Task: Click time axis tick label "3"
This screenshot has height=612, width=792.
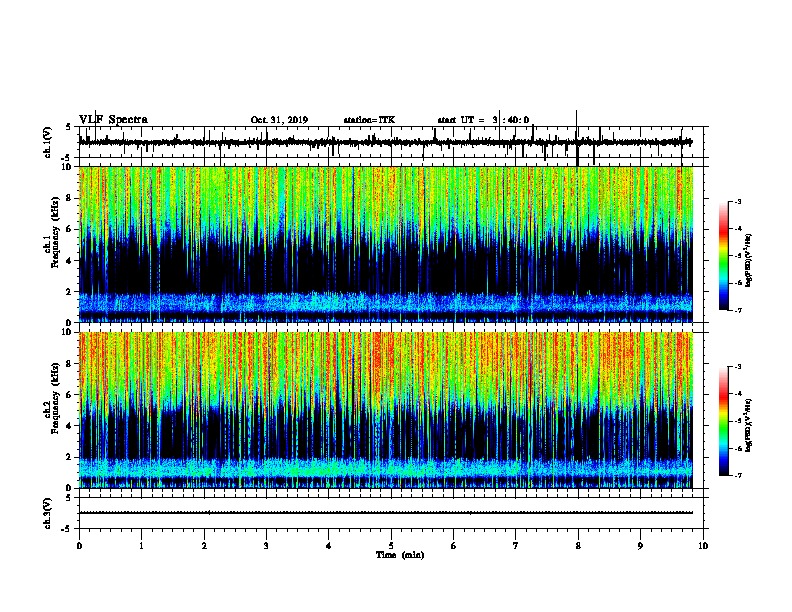Action: coord(266,546)
